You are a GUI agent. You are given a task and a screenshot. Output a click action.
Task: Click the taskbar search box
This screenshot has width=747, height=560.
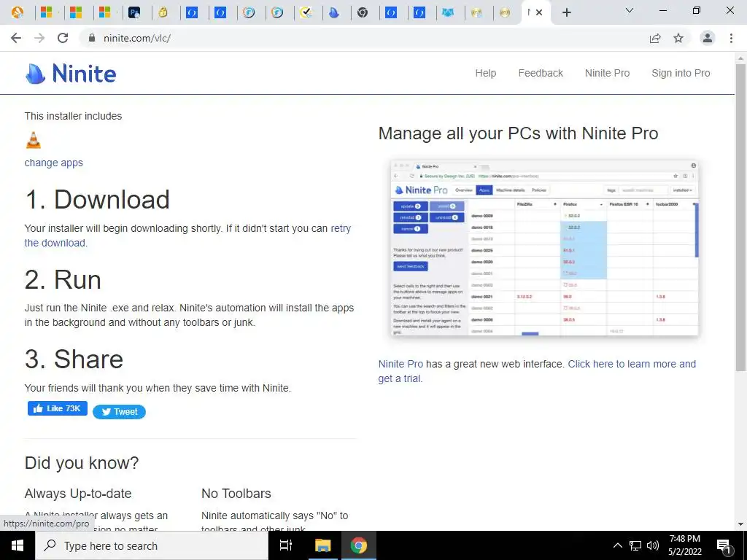[152, 545]
